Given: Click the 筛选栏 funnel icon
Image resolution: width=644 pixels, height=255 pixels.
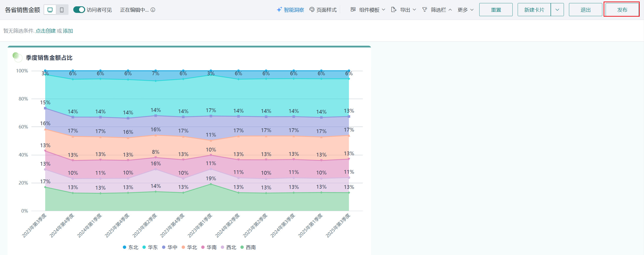Looking at the screenshot, I should [x=425, y=10].
